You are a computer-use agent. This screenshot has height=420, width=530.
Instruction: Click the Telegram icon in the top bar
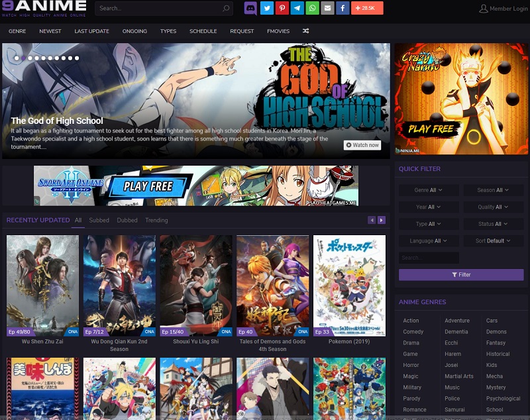tap(297, 9)
